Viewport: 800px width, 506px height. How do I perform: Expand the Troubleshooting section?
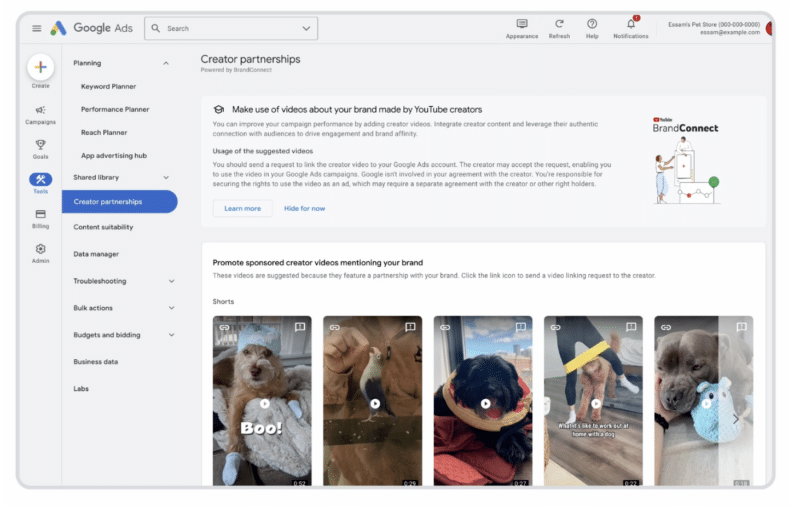tap(171, 281)
